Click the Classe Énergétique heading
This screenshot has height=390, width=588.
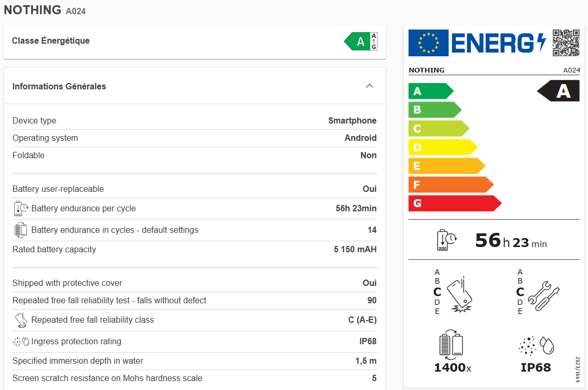tap(51, 41)
